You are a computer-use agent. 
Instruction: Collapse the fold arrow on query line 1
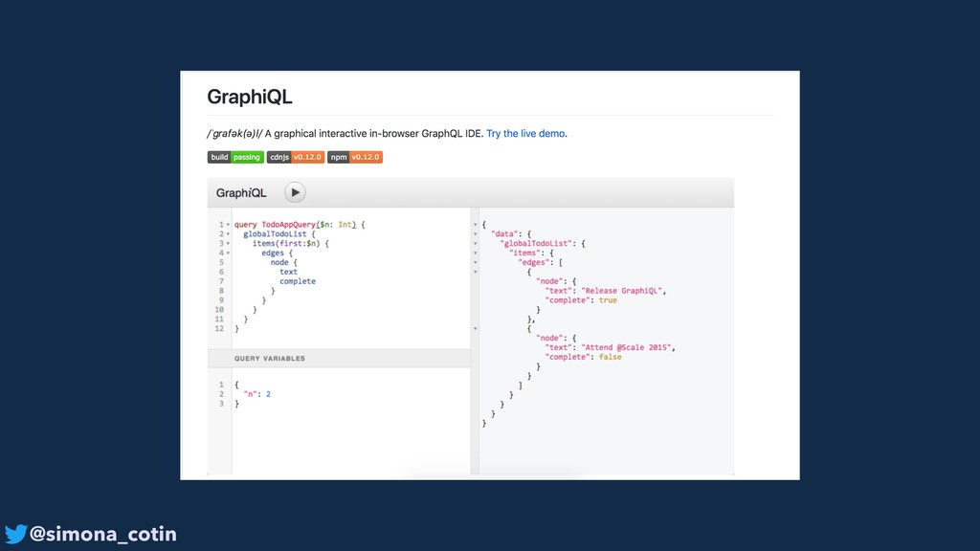(228, 225)
